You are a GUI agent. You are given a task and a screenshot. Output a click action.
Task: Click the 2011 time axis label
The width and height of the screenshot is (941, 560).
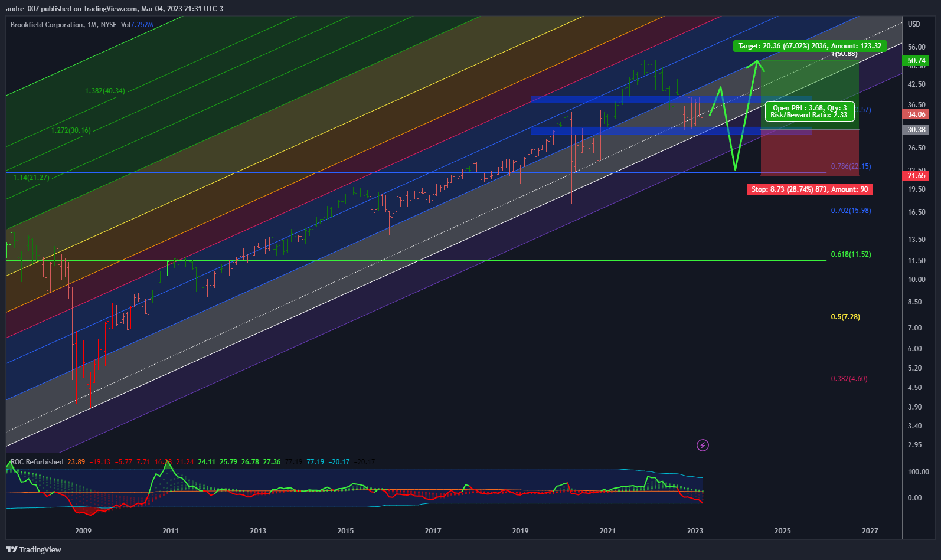click(171, 531)
